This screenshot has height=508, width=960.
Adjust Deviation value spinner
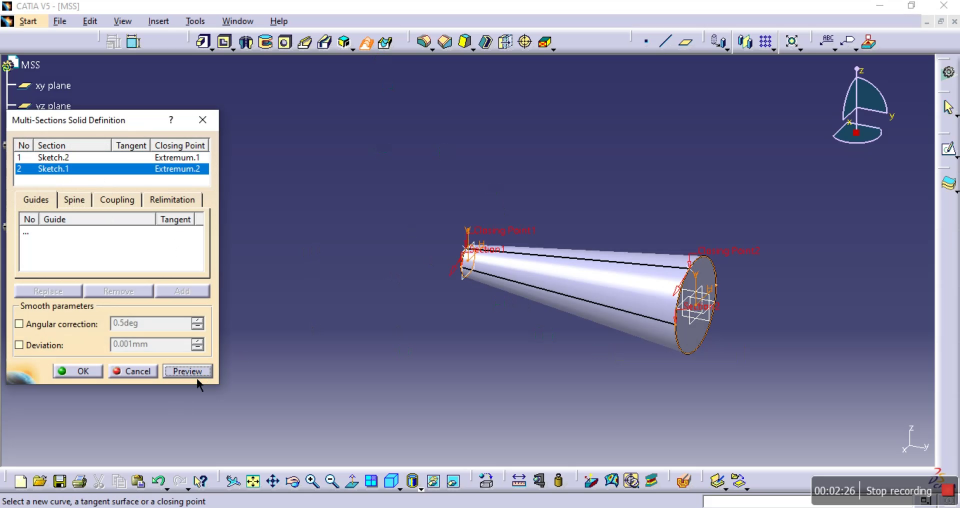click(197, 345)
